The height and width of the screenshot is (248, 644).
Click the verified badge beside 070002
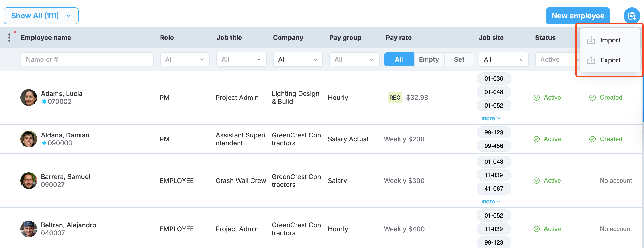[44, 101]
